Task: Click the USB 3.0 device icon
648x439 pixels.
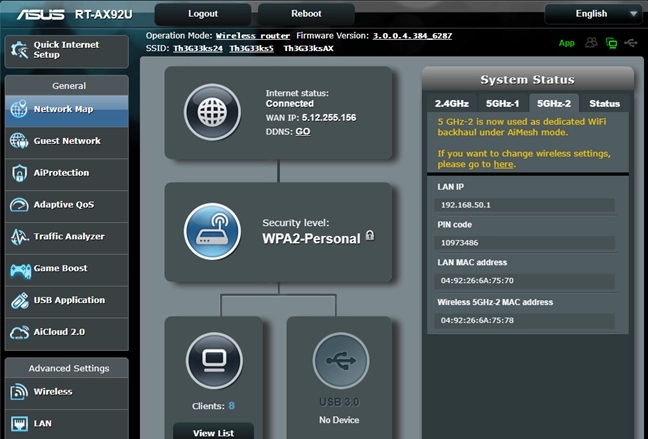Action: [341, 360]
